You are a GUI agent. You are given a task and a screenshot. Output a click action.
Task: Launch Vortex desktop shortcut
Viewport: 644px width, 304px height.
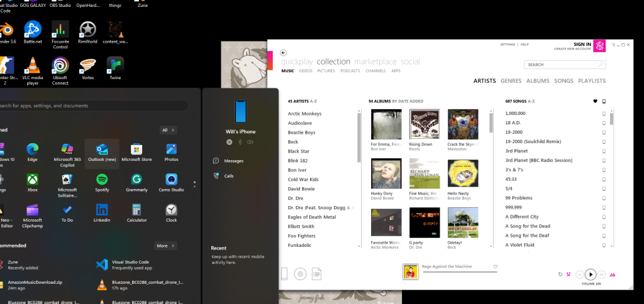[x=88, y=68]
